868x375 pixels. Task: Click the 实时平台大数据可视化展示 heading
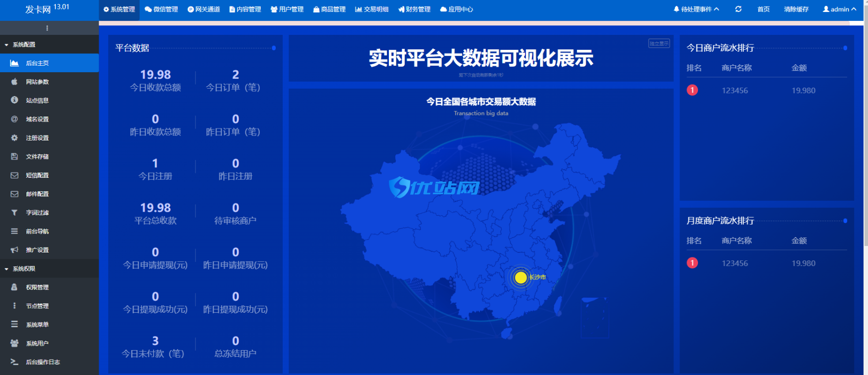pos(481,58)
